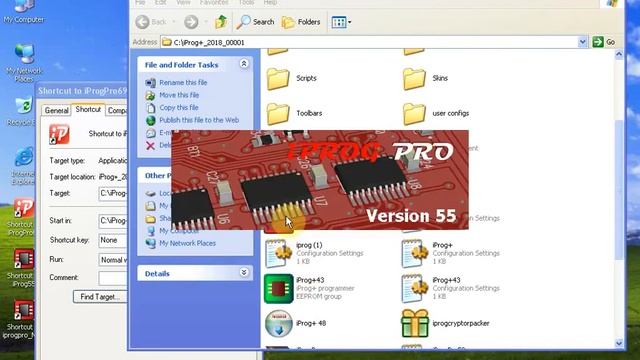Select the user configs folder

436,113
